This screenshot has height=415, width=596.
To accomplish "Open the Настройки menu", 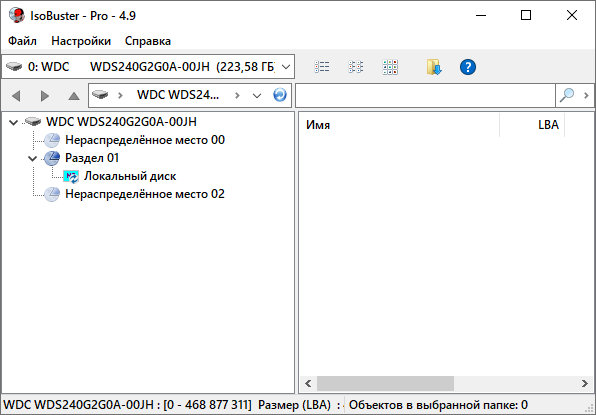I will 81,41.
